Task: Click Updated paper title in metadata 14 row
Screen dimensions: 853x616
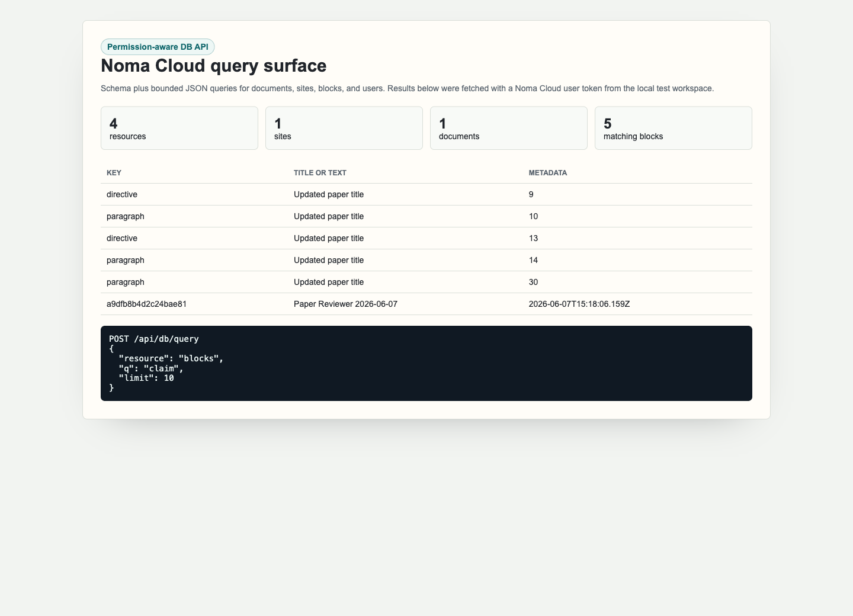Action: pyautogui.click(x=329, y=260)
